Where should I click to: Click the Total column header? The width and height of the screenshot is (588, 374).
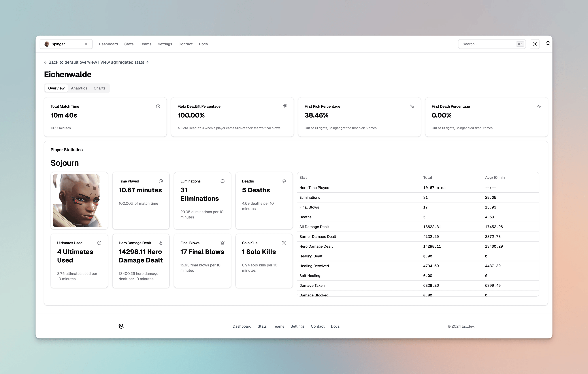(427, 178)
